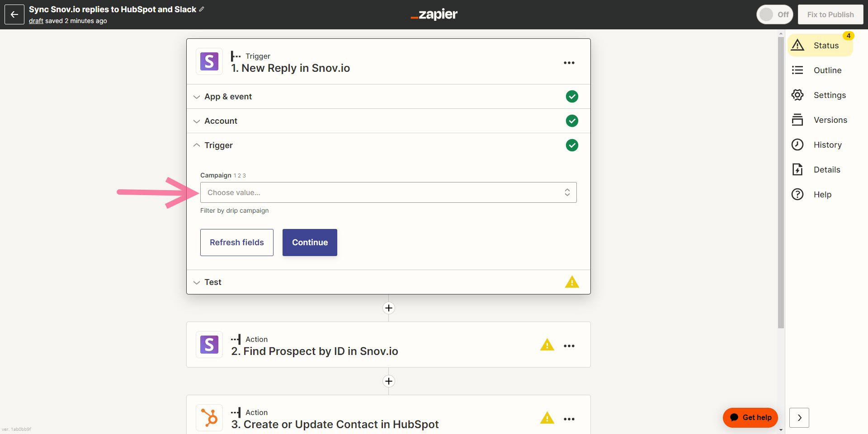Open Status tab in sidebar
The image size is (868, 434).
pyautogui.click(x=820, y=45)
